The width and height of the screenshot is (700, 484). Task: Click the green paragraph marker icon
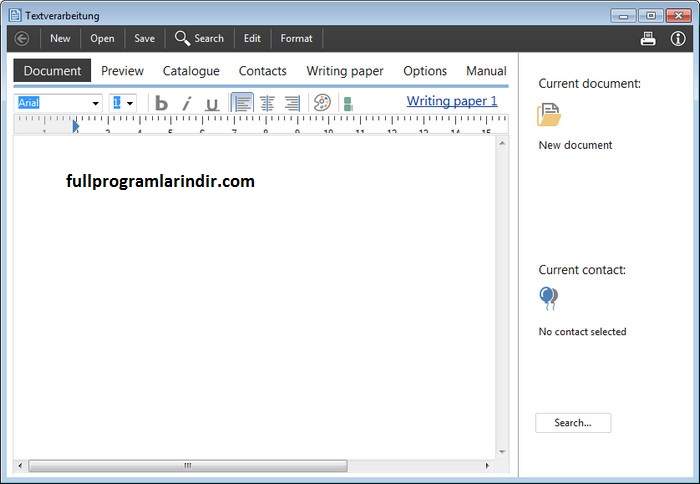[x=347, y=103]
